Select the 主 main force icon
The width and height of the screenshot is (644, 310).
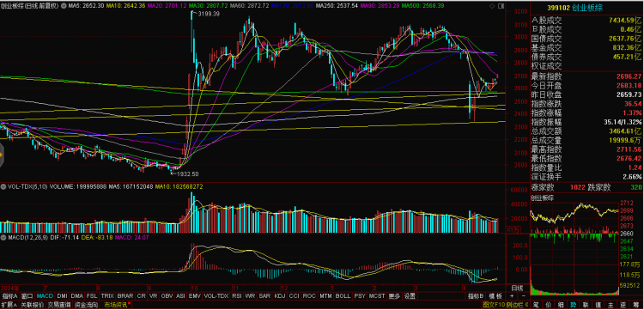click(x=610, y=305)
